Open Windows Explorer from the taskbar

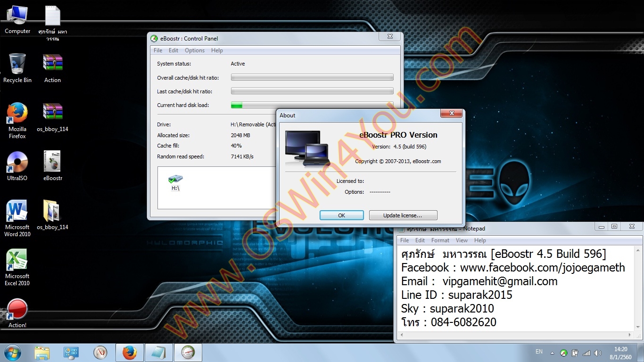[42, 353]
